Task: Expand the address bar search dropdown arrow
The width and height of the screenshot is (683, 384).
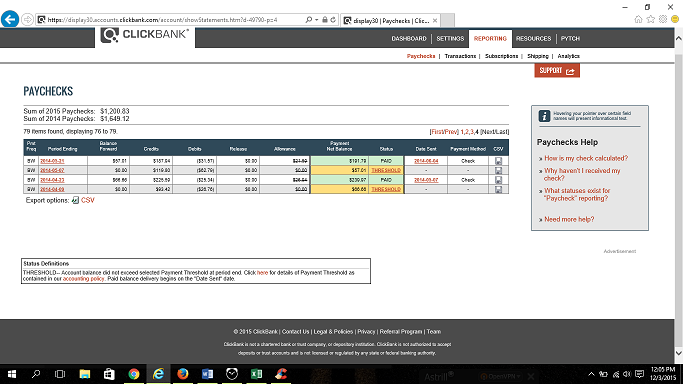Action: (x=317, y=20)
